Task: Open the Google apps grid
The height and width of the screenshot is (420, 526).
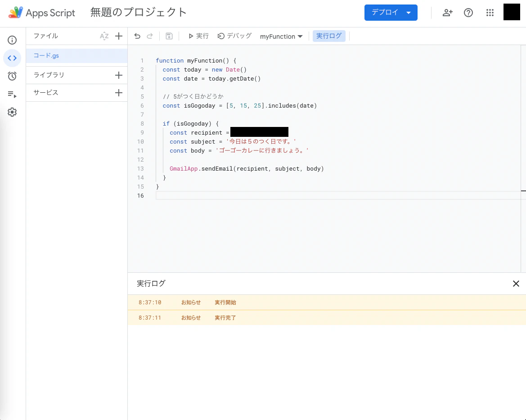Action: (490, 13)
